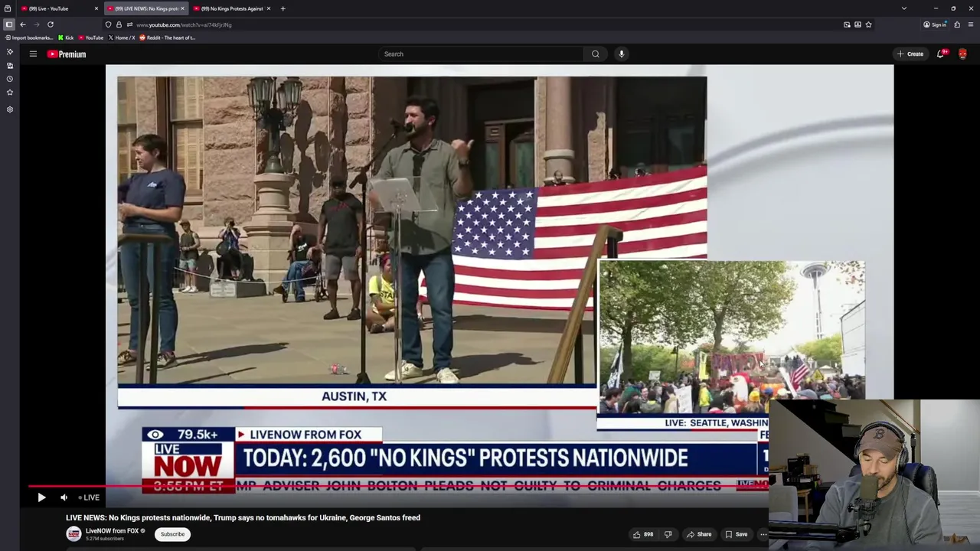This screenshot has height=551, width=980.
Task: Jump to LIVE indicator in player
Action: click(89, 497)
